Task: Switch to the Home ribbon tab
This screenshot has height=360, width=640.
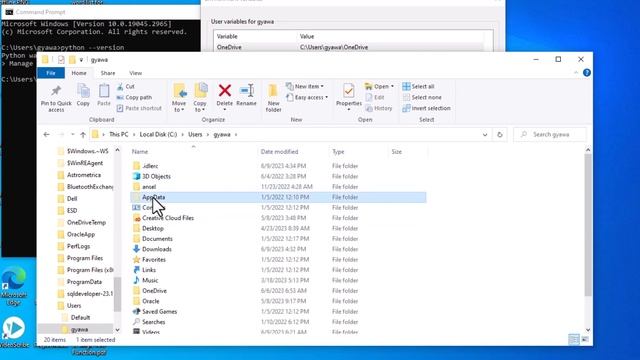Action: (x=79, y=73)
